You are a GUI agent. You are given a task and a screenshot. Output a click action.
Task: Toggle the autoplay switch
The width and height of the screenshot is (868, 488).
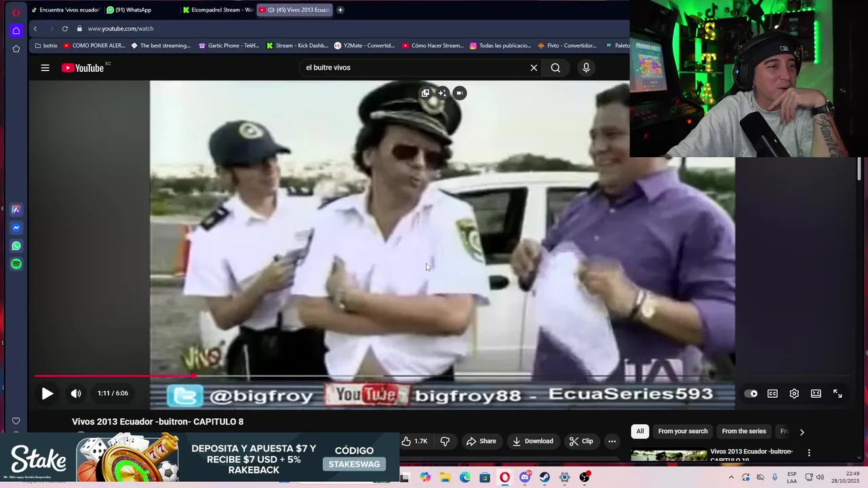(751, 393)
